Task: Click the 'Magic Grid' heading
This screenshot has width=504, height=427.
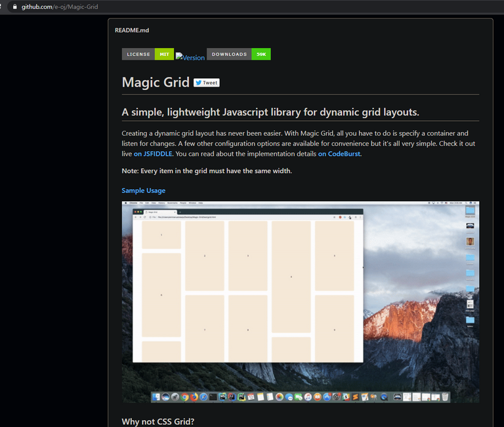Action: coord(156,82)
